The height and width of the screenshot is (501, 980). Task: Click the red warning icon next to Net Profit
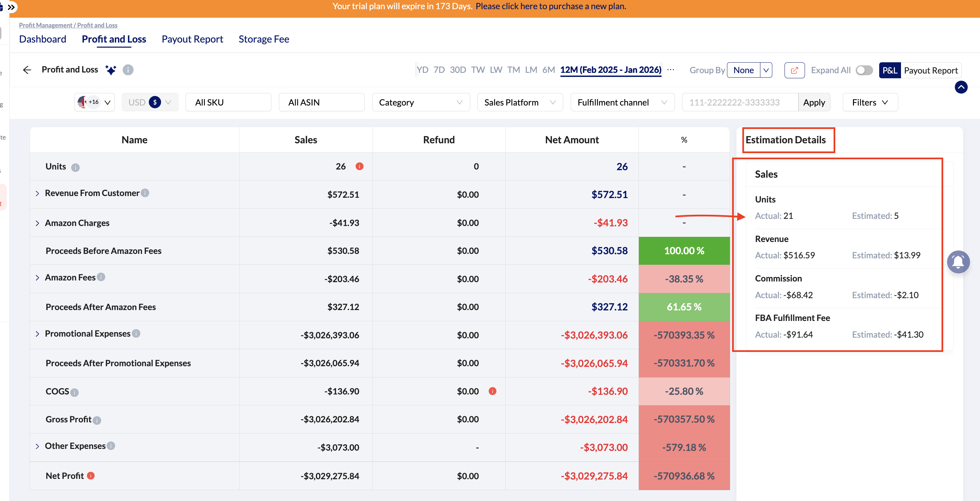(x=91, y=475)
